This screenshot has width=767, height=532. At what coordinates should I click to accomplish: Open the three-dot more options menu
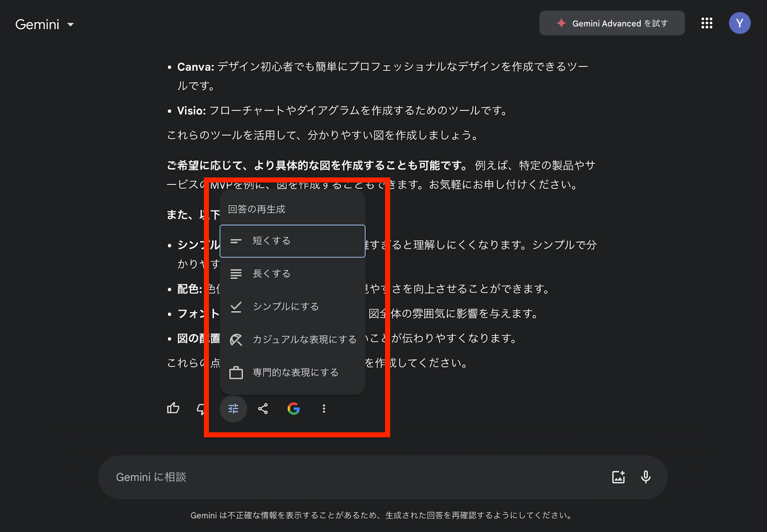tap(324, 409)
